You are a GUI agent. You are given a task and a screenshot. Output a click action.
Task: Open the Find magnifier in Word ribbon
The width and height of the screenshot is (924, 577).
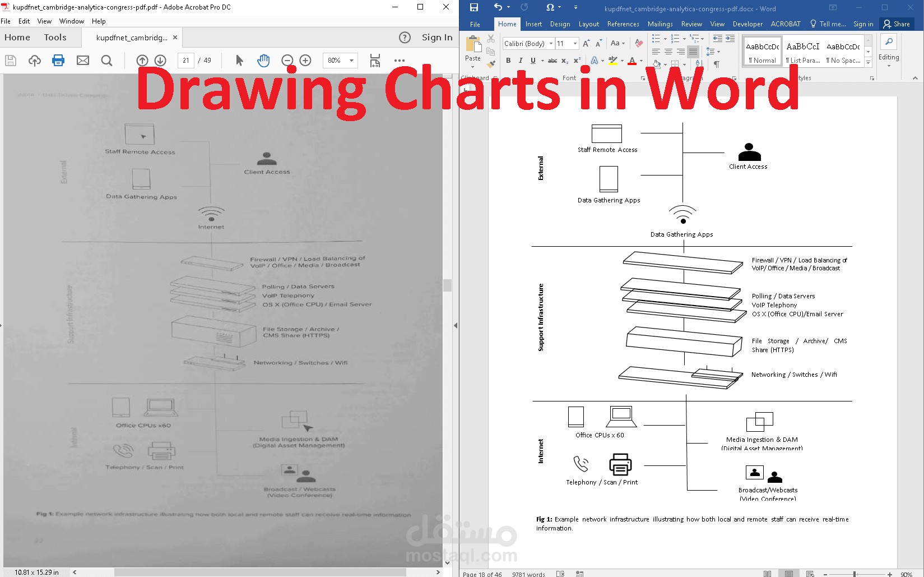click(x=889, y=42)
